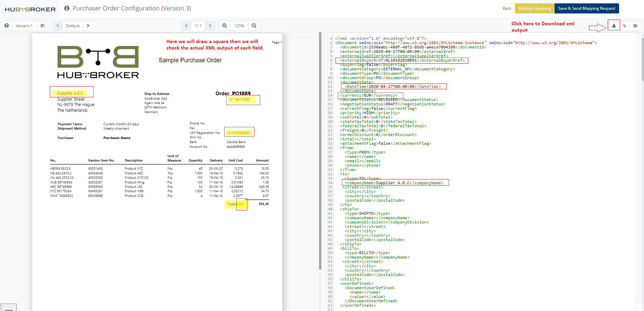Select the 27. April 2020 date field
The height and width of the screenshot is (311, 644).
pos(239,99)
